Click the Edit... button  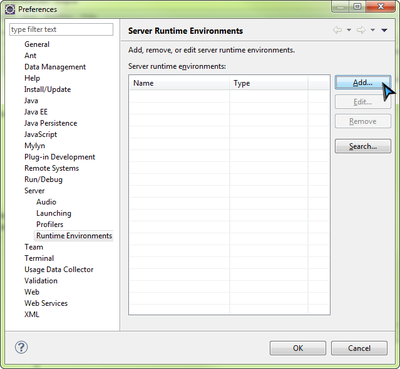pyautogui.click(x=363, y=102)
